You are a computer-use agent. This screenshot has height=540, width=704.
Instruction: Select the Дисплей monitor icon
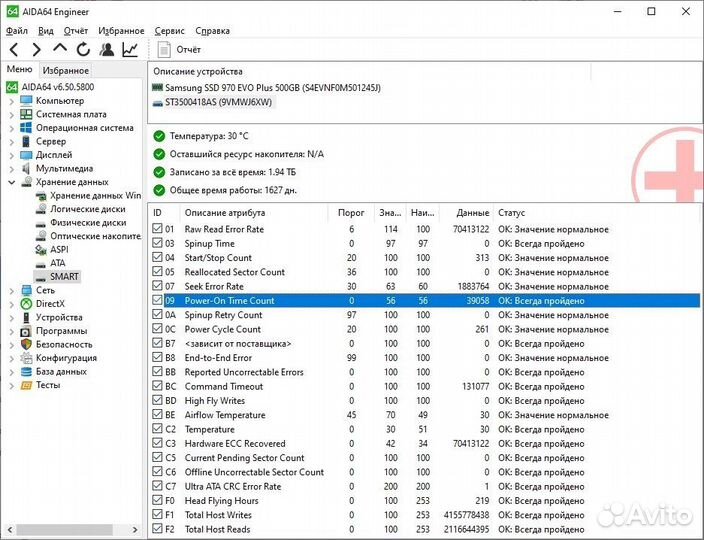pos(26,155)
